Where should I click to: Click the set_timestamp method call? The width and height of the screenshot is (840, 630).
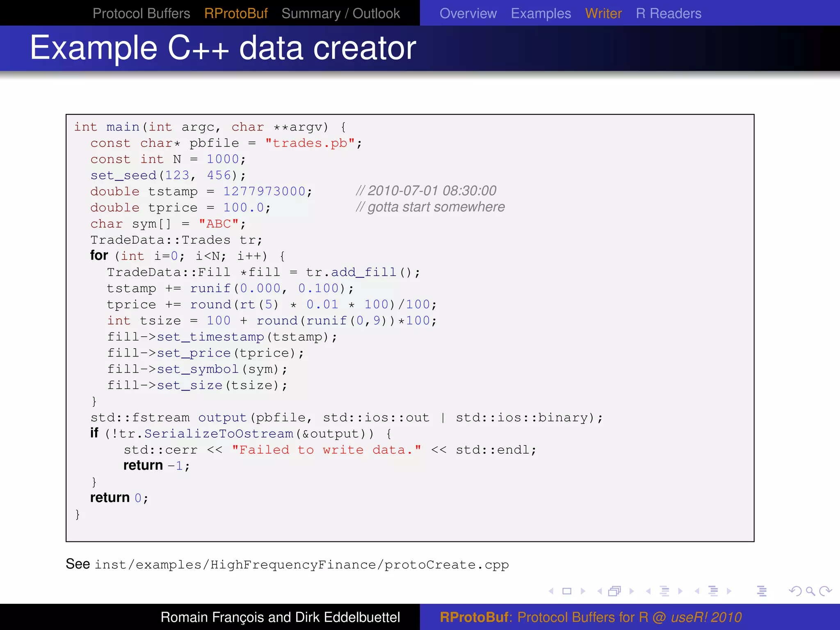[x=210, y=337]
